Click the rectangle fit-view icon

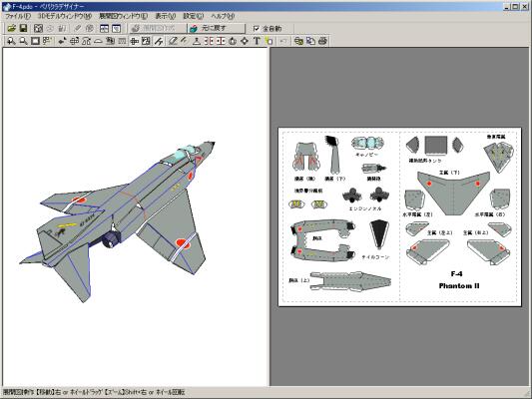35,41
